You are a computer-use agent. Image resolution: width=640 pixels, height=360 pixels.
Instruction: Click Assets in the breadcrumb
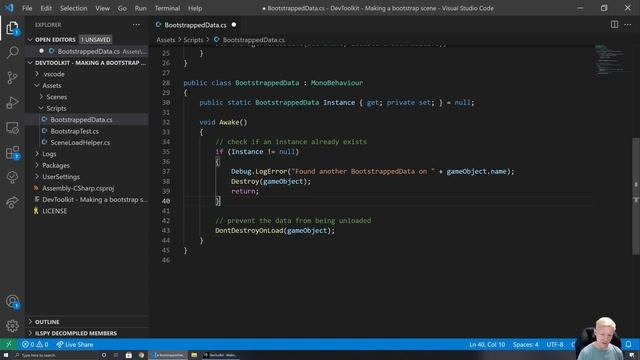point(165,40)
